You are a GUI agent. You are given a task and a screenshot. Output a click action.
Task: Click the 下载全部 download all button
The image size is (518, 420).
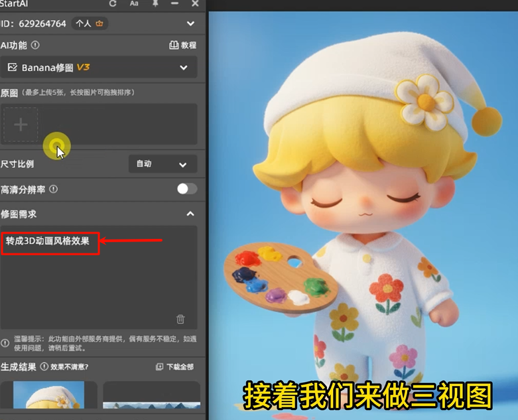pyautogui.click(x=174, y=367)
